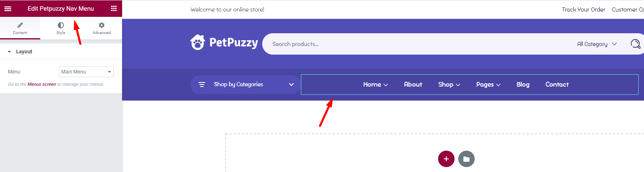Open the Pages nav menu item
The height and width of the screenshot is (172, 644).
[488, 85]
